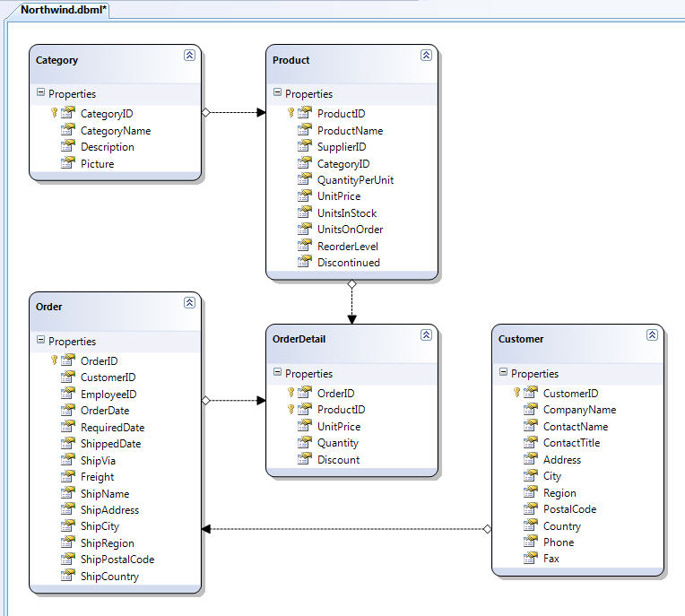Image resolution: width=685 pixels, height=616 pixels.
Task: Click the ProductID key icon in OrderDetail table
Action: pyautogui.click(x=290, y=410)
